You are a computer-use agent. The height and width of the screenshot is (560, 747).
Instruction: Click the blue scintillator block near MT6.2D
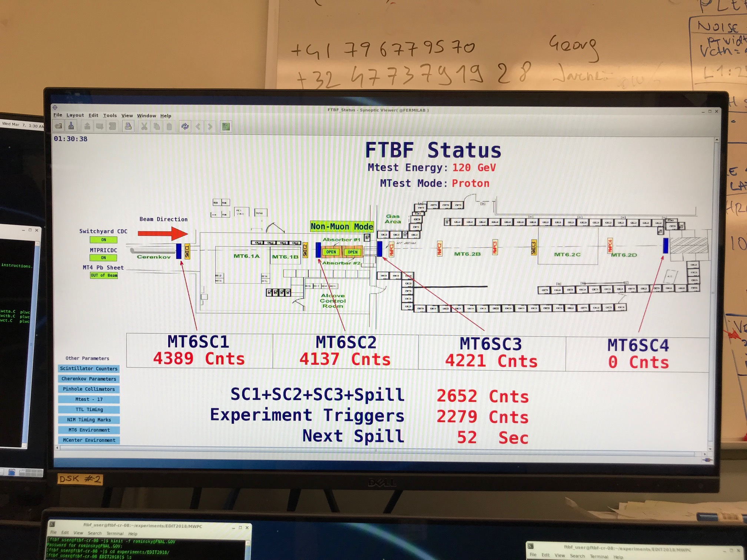point(665,246)
